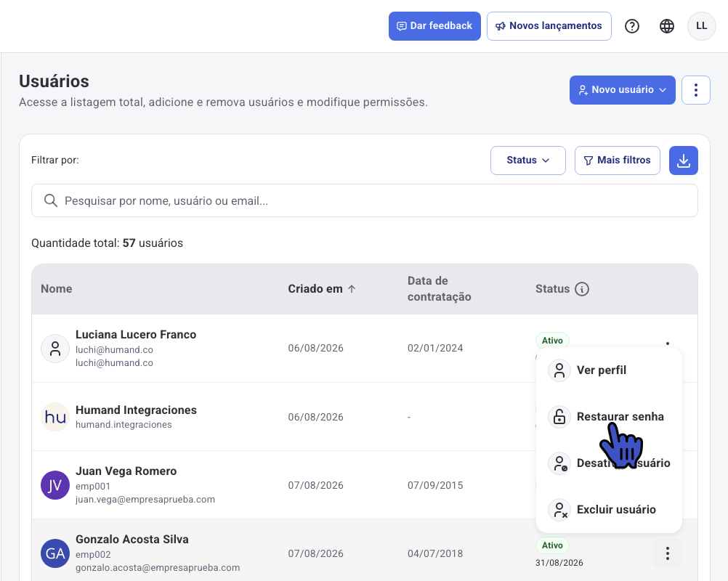This screenshot has width=728, height=581.
Task: Click the Humand Integraciones logo avatar
Action: [x=55, y=417]
